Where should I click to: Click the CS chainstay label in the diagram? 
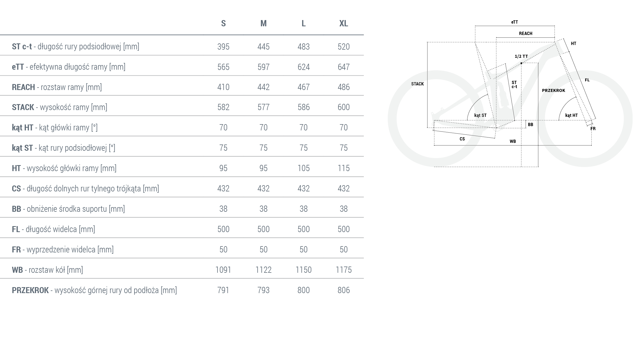462,139
